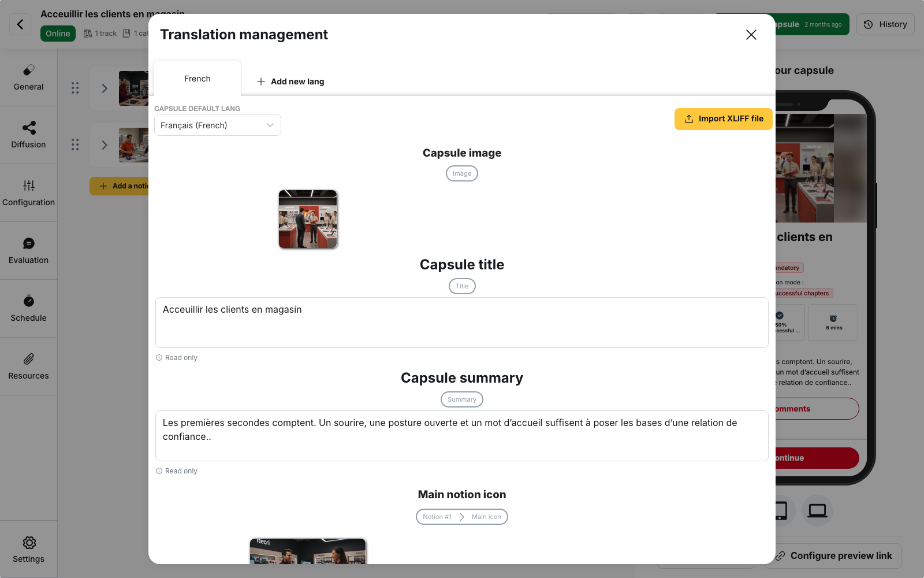This screenshot has width=924, height=578.
Task: Grab the first notion drag handle
Action: coord(75,88)
